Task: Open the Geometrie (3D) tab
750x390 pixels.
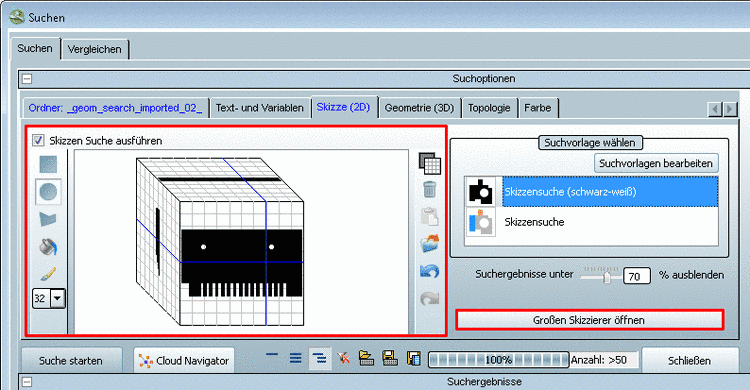Action: coord(419,108)
